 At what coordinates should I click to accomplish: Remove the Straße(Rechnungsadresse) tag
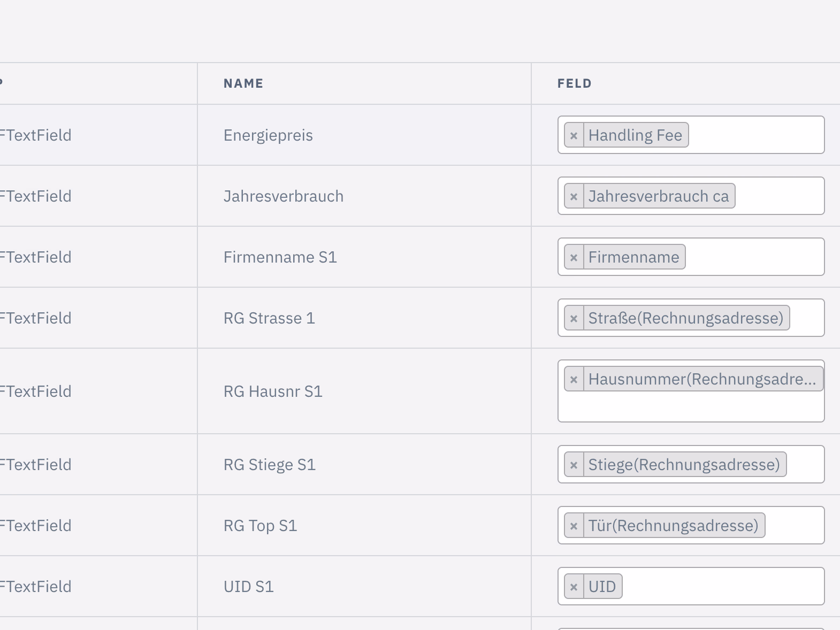pos(574,318)
